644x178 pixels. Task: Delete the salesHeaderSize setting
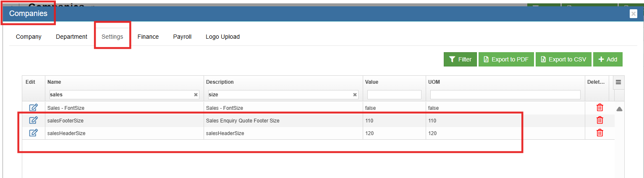pyautogui.click(x=600, y=133)
